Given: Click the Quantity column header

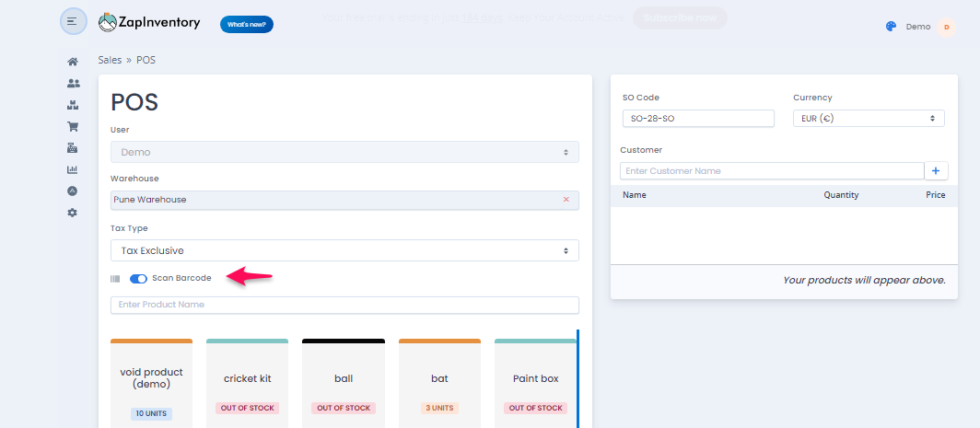Looking at the screenshot, I should 841,195.
